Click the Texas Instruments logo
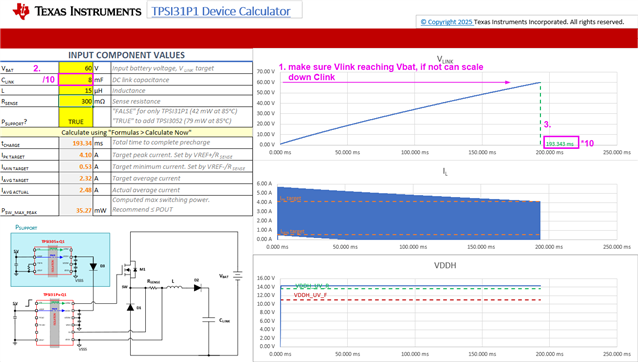 coord(76,11)
